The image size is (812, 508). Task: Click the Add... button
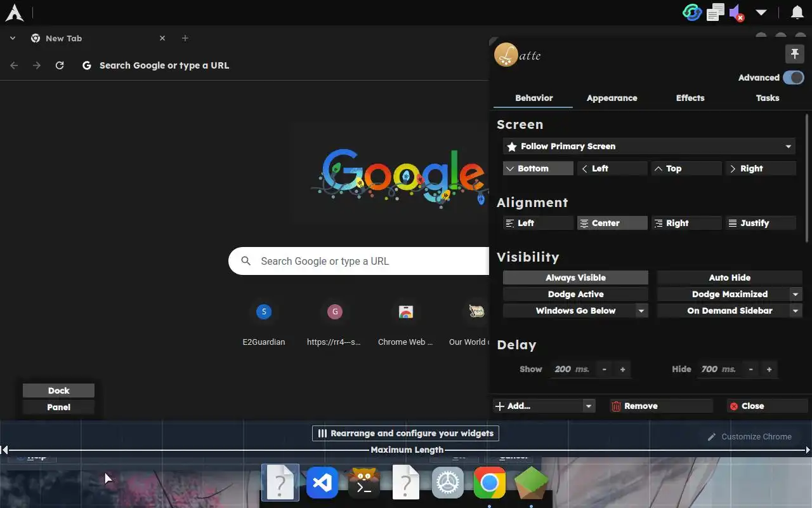coord(538,406)
